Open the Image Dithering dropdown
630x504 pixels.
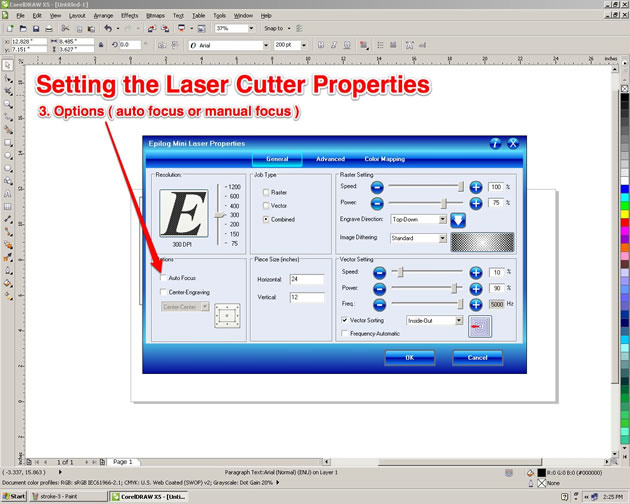[x=442, y=238]
